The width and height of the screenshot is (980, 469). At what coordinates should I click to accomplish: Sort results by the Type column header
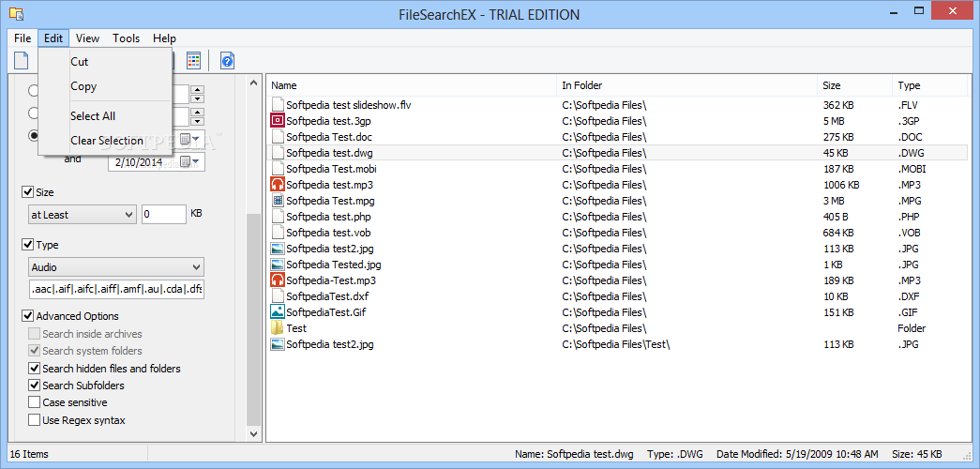tap(930, 85)
